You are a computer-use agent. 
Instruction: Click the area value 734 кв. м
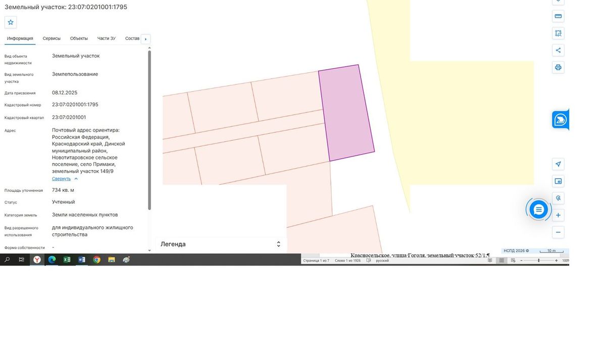click(63, 190)
